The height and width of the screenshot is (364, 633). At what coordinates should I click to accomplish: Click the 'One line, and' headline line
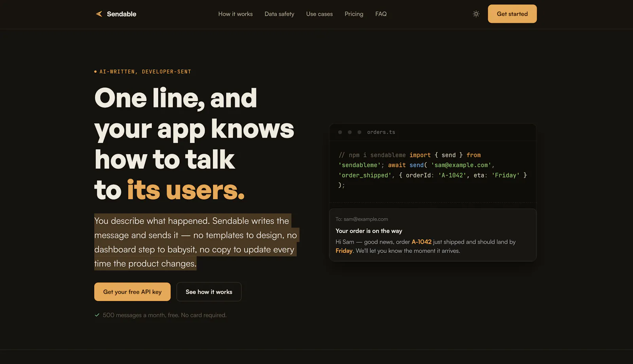(x=176, y=98)
